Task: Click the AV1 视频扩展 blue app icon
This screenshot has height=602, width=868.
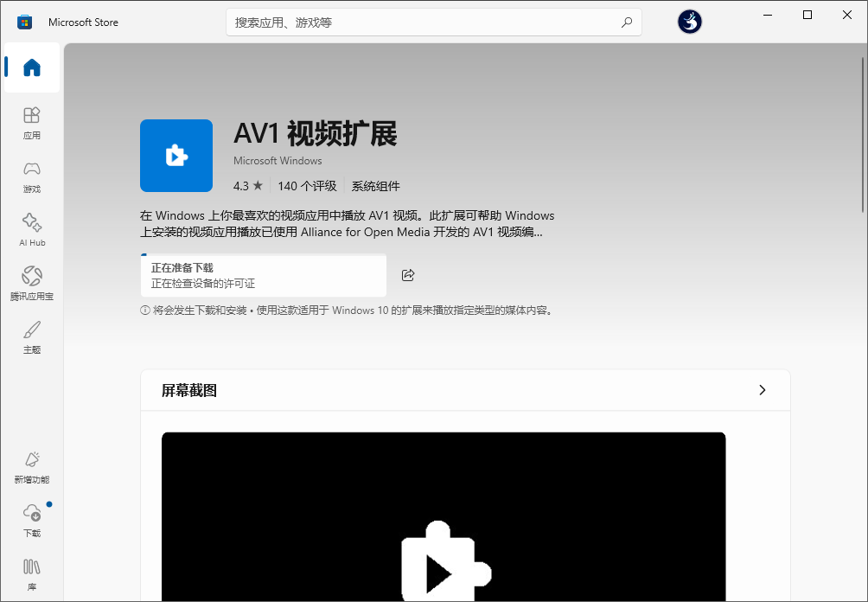Action: 176,156
